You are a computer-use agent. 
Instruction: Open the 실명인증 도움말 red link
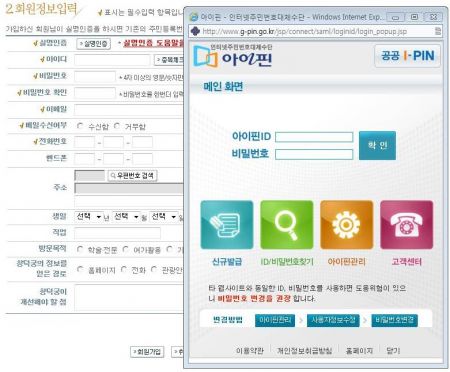pyautogui.click(x=153, y=43)
